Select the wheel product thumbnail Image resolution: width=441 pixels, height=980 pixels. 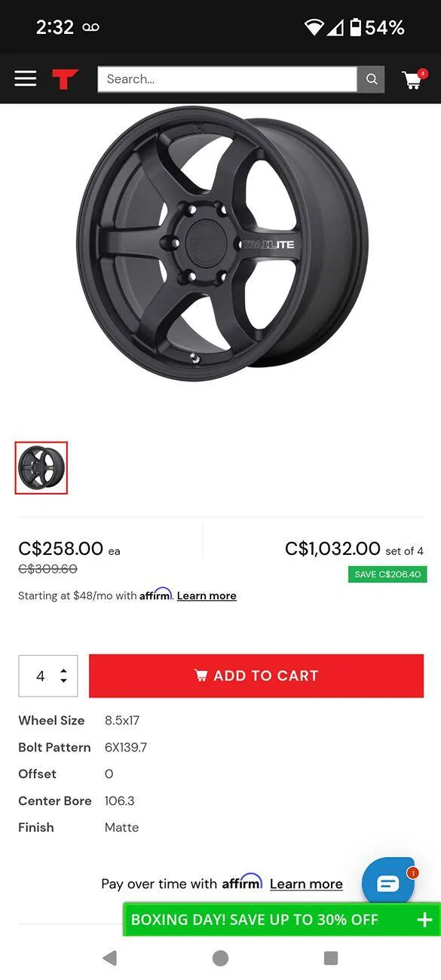click(41, 467)
